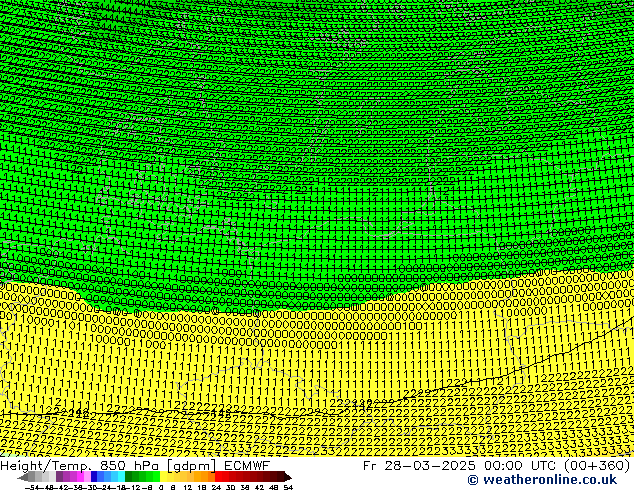
Task: Click the yellow 0 degree legend swatch
Action: pos(163,476)
